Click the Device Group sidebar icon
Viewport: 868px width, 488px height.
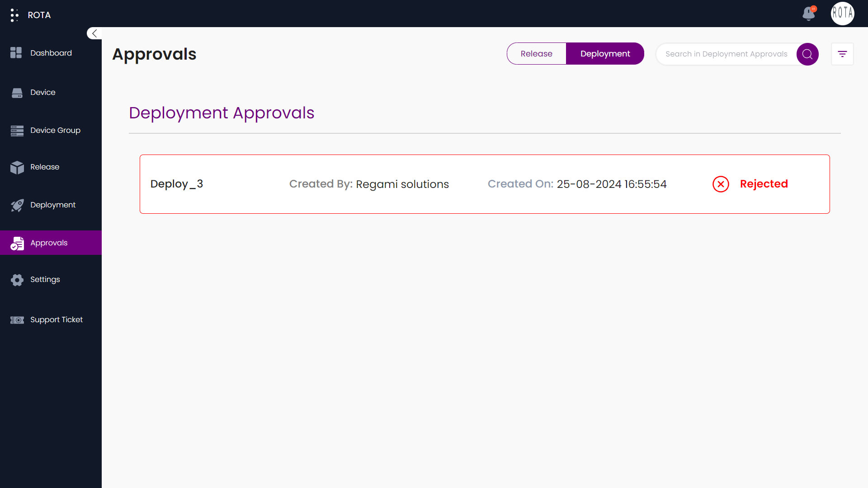17,130
